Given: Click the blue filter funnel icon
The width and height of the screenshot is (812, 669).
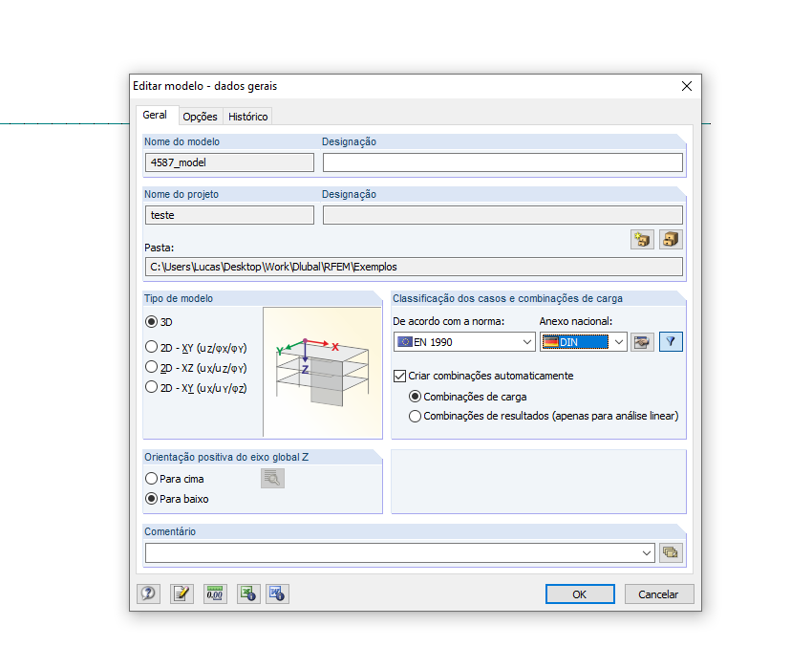Looking at the screenshot, I should [x=671, y=342].
